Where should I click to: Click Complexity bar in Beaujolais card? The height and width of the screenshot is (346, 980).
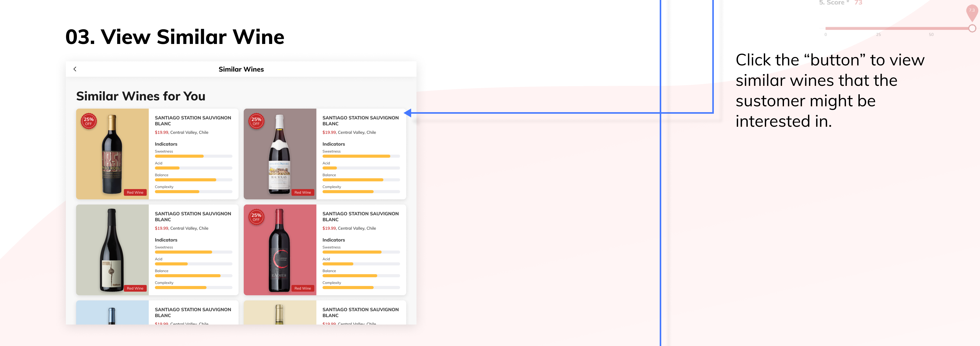pos(361,192)
